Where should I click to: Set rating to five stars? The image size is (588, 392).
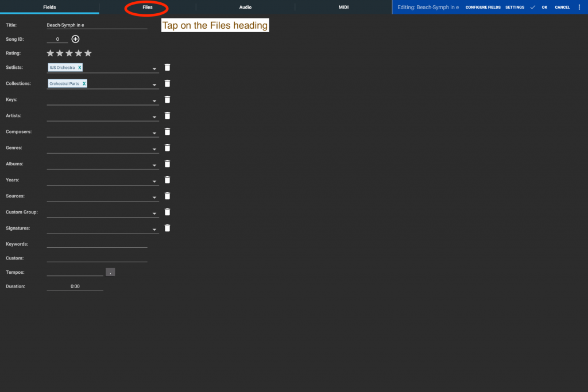(88, 53)
